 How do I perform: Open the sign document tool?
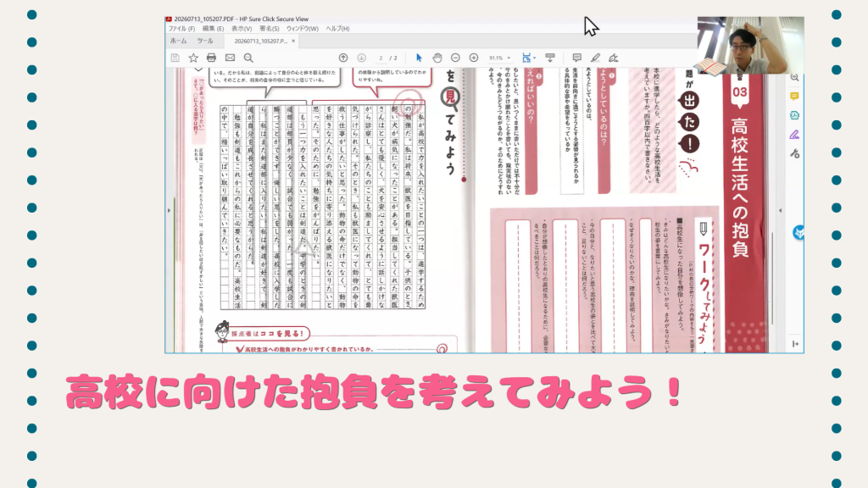[614, 58]
